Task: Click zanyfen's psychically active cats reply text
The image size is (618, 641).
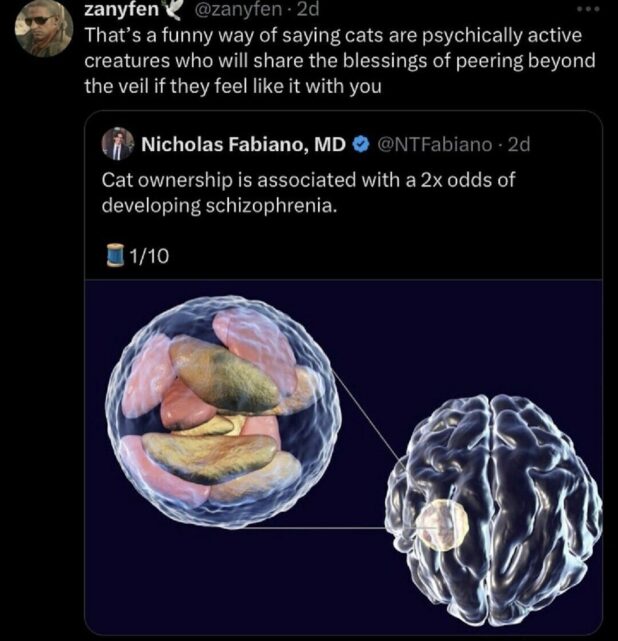Action: pos(338,61)
